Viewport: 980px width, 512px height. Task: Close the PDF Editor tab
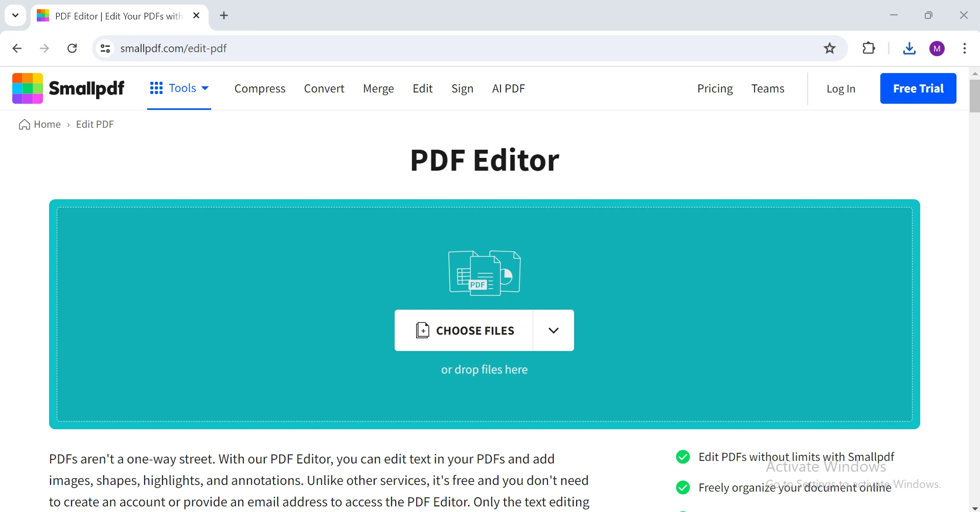[x=196, y=15]
